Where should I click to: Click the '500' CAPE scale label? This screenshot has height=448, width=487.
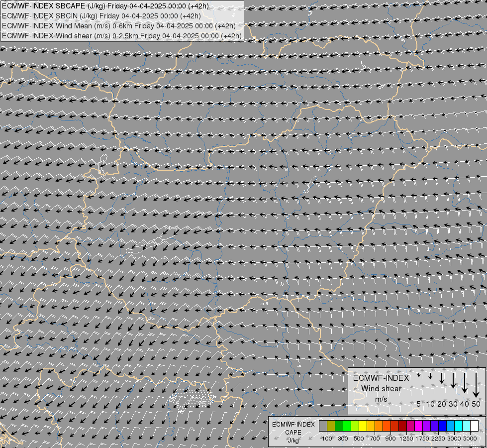(x=359, y=439)
